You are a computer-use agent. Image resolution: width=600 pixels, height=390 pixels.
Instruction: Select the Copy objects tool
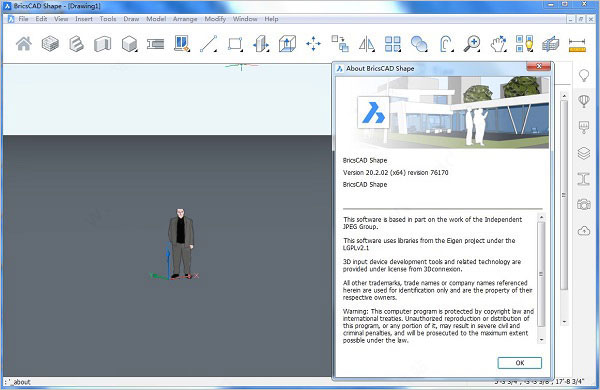click(340, 44)
